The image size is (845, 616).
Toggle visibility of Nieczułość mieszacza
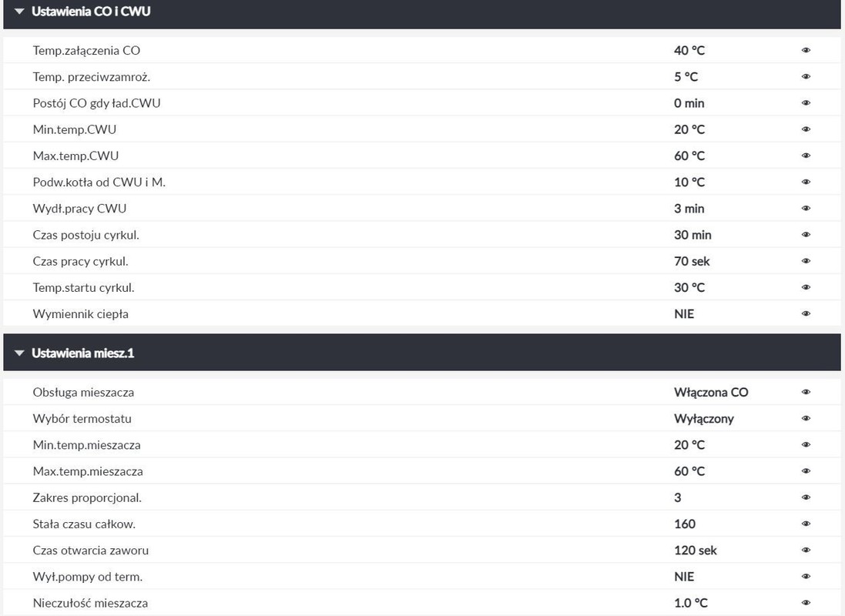tap(806, 603)
